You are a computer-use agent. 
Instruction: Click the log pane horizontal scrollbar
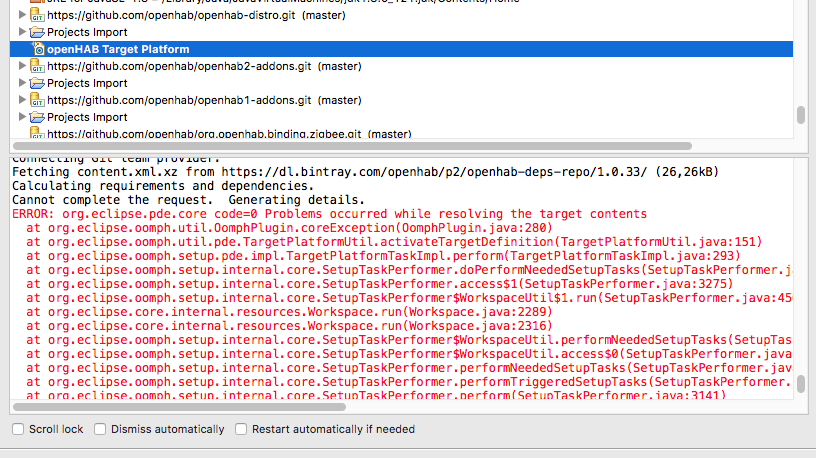(180, 407)
